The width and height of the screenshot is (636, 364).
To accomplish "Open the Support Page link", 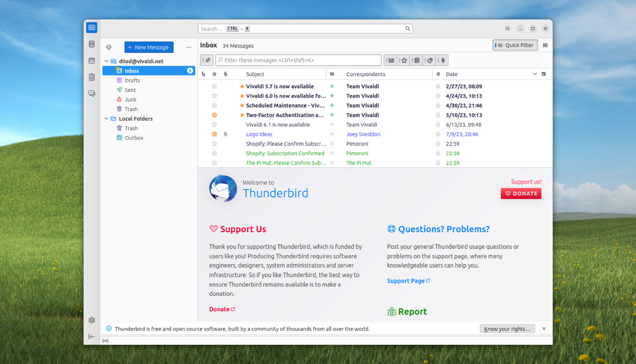I will point(405,281).
